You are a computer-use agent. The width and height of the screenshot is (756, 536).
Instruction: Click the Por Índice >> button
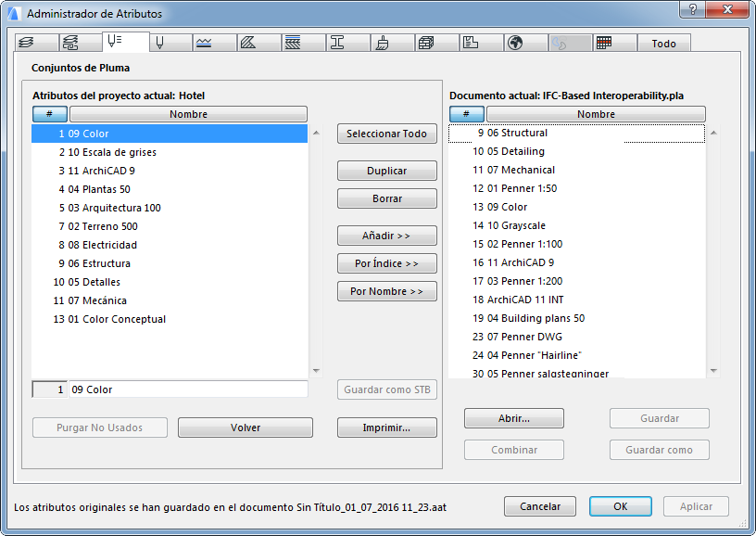(x=386, y=263)
